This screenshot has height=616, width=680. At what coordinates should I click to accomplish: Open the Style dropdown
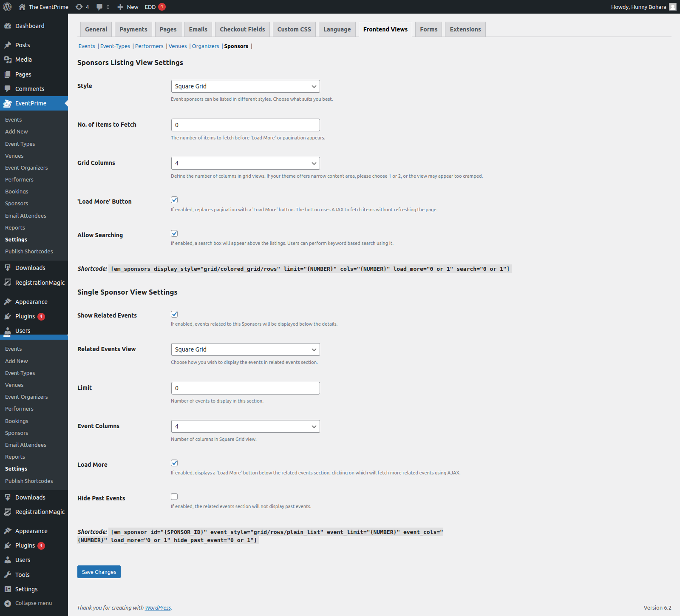[x=245, y=86]
